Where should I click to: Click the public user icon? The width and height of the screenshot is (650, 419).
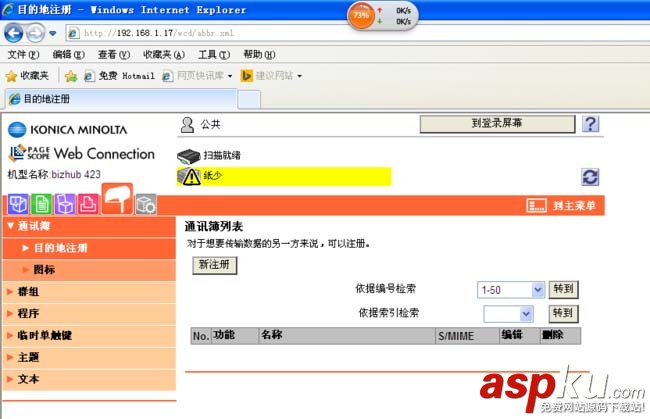pos(187,125)
